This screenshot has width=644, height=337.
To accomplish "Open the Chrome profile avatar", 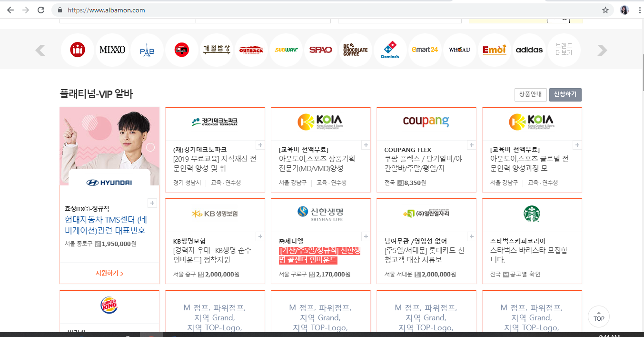I will tap(624, 10).
